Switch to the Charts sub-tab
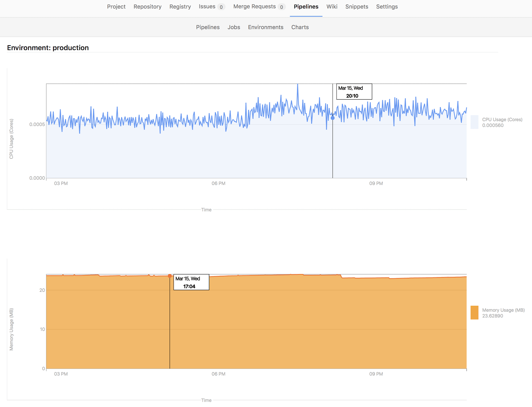532x407 pixels. tap(300, 27)
